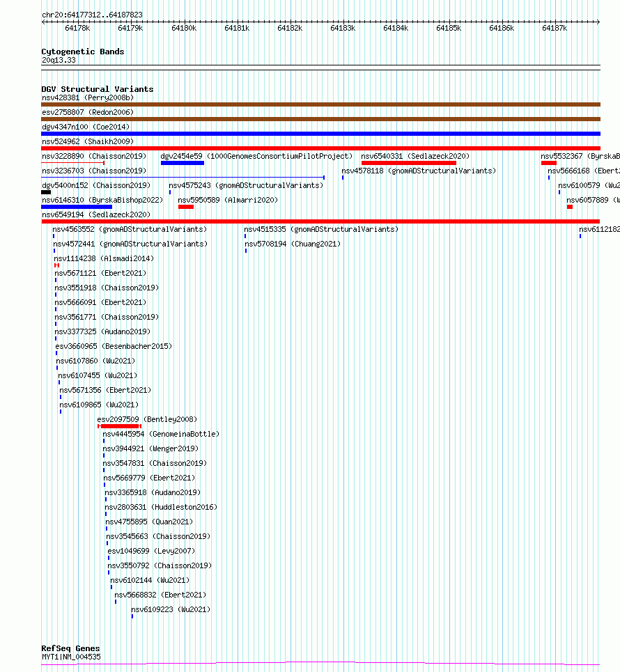Image resolution: width=620 pixels, height=672 pixels.
Task: Click nsv1114238 (Alsmadi2014) label
Action: pos(104,258)
